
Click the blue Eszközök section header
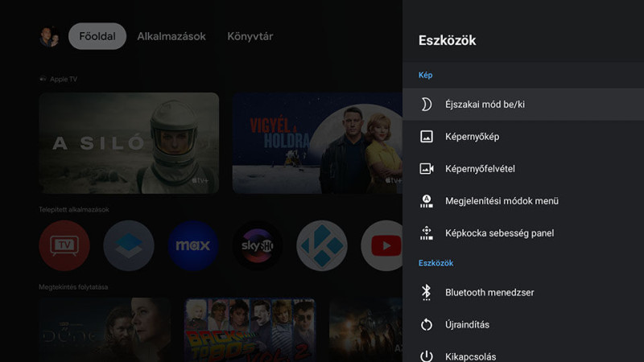tap(436, 263)
